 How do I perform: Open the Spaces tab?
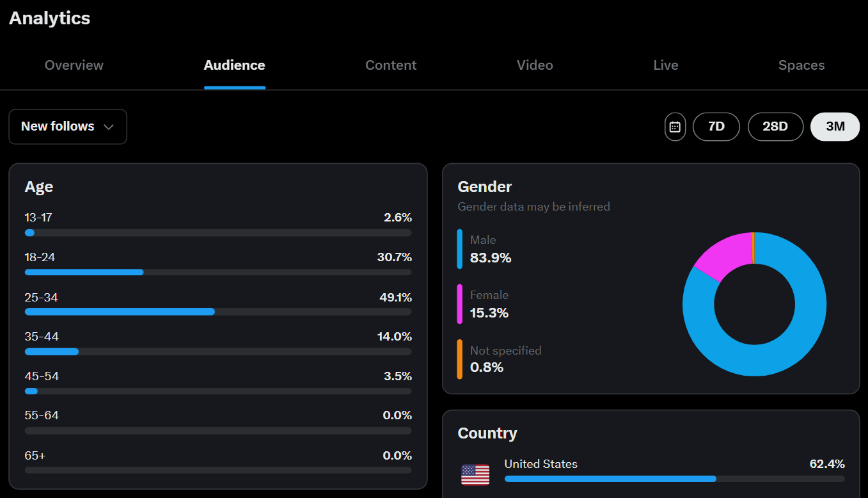click(801, 65)
